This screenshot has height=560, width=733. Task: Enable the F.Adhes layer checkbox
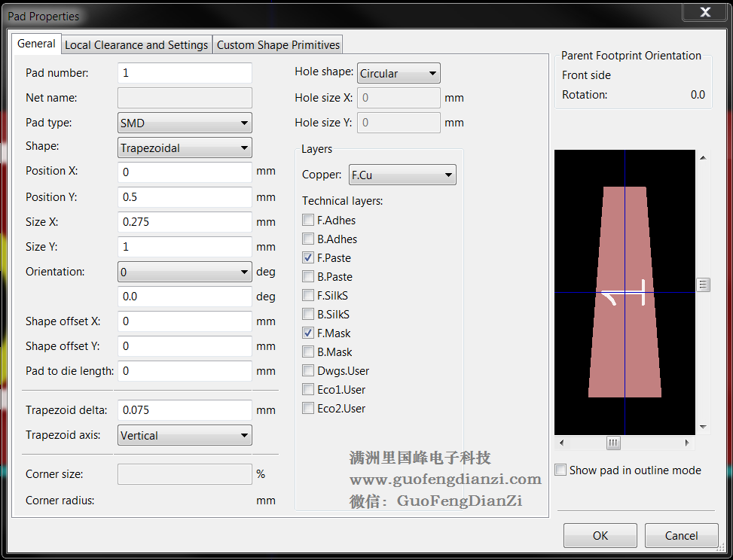308,220
